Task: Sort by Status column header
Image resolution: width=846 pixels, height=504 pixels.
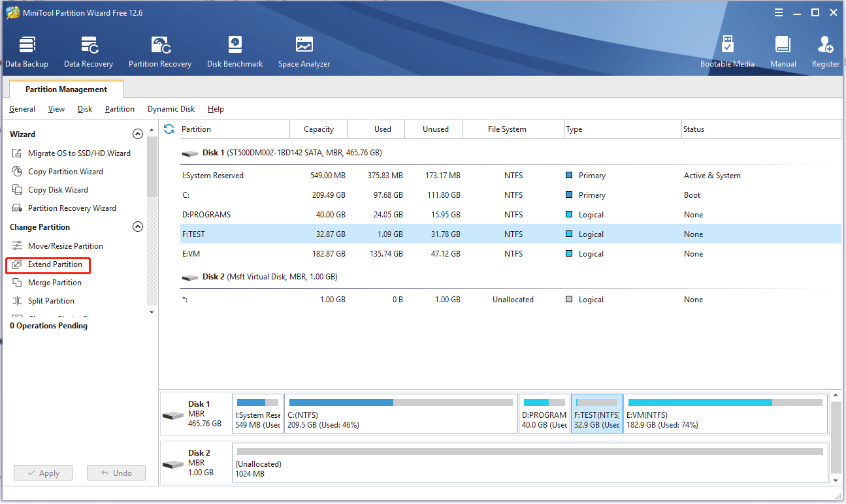Action: coord(761,129)
